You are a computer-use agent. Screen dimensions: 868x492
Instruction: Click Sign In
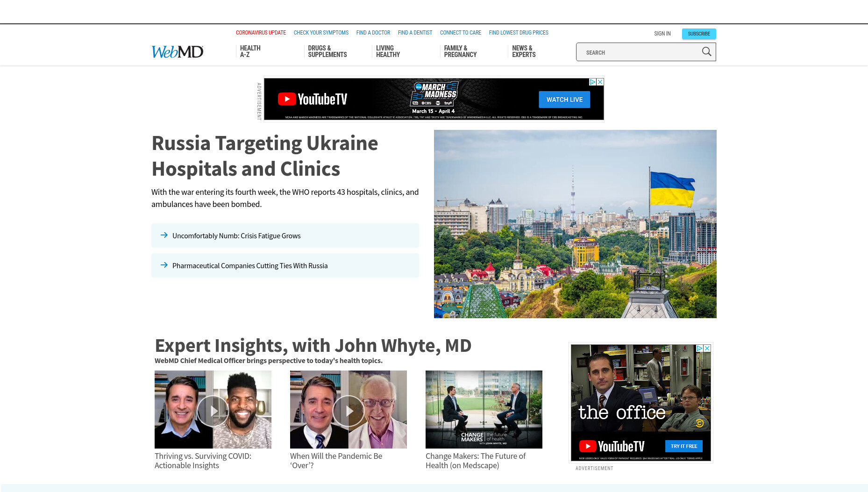click(662, 34)
